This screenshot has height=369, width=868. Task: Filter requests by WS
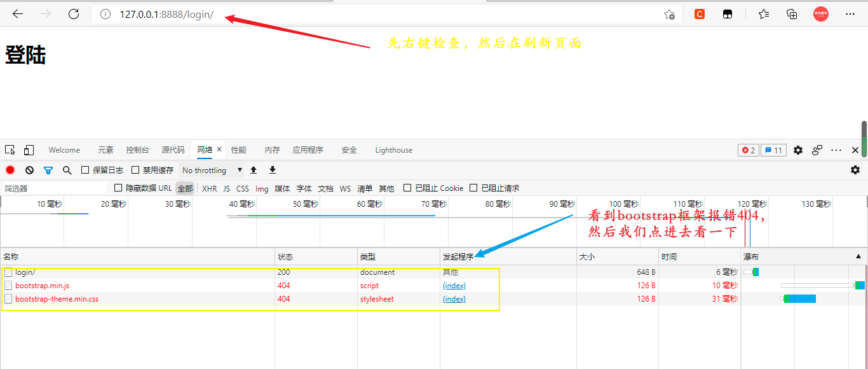click(345, 188)
